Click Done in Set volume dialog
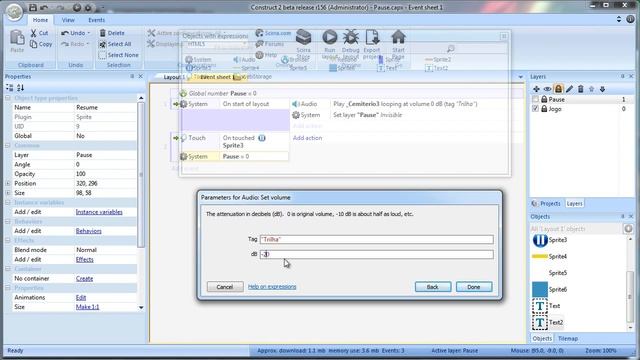This screenshot has height=360, width=640. [474, 287]
